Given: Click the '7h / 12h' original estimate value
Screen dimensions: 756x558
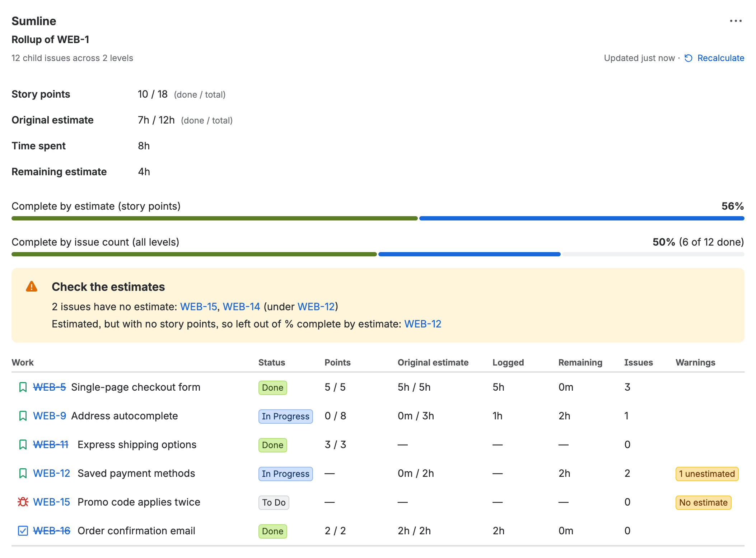Looking at the screenshot, I should pos(156,120).
